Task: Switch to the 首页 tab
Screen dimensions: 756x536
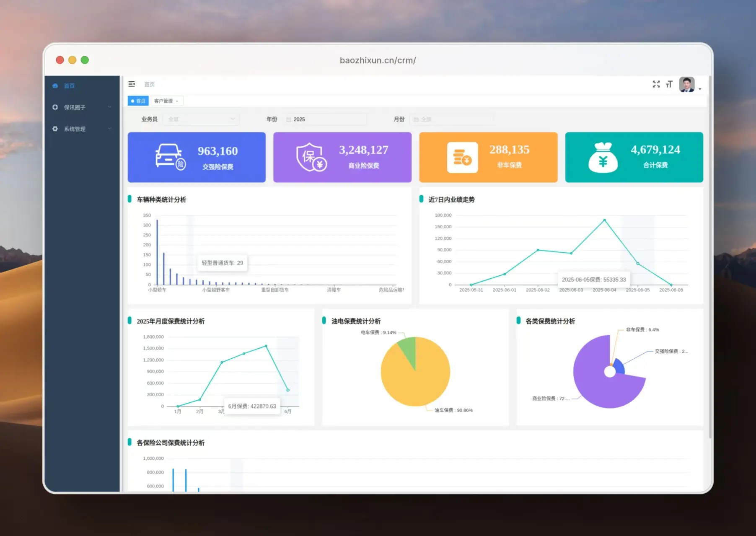Action: [138, 101]
